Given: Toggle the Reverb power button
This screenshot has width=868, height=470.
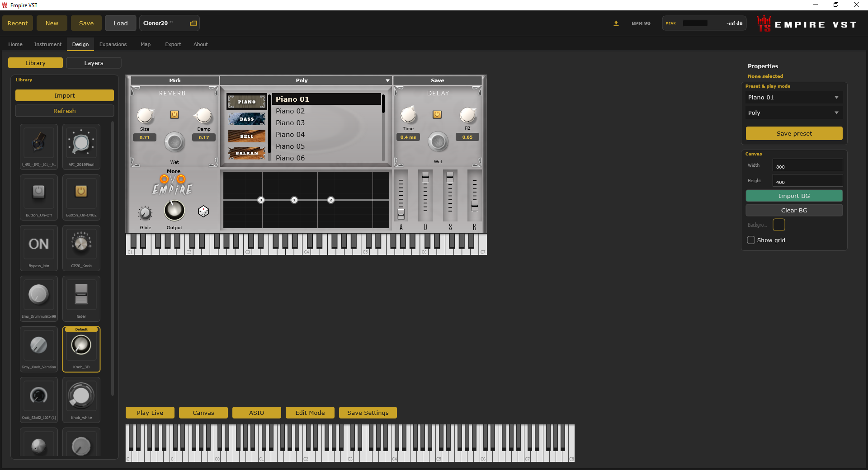Looking at the screenshot, I should [x=175, y=114].
